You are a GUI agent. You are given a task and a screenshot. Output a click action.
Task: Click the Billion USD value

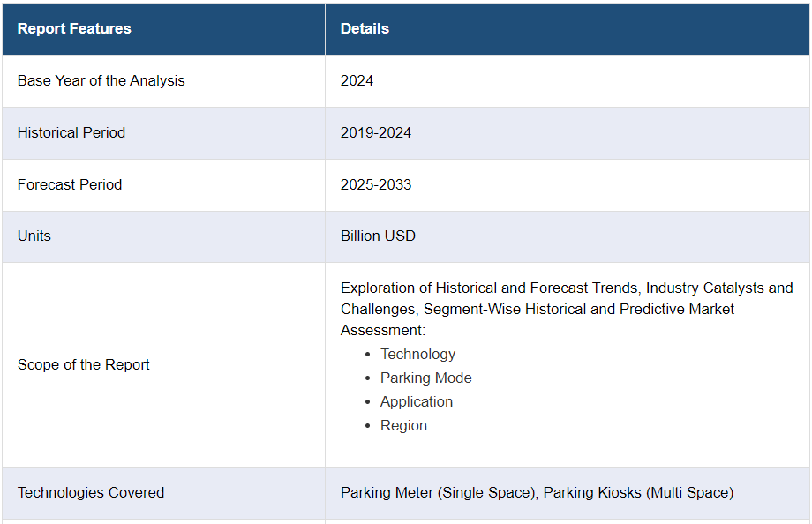point(378,236)
